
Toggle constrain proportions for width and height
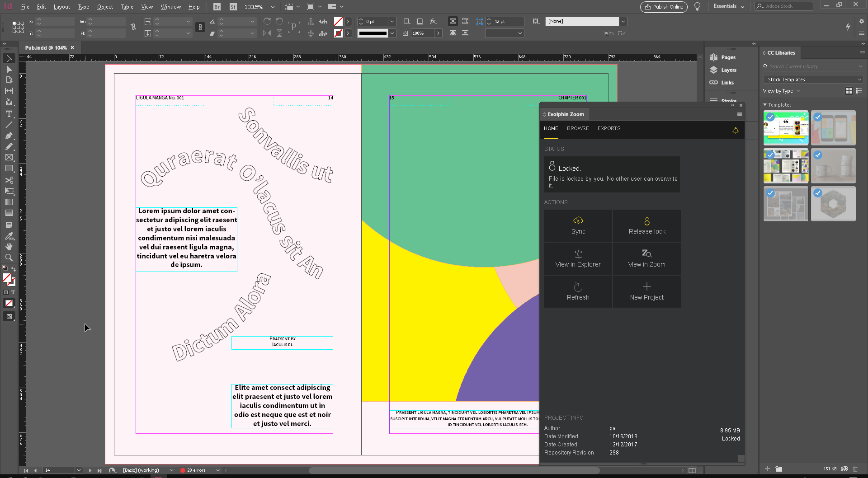pos(133,27)
